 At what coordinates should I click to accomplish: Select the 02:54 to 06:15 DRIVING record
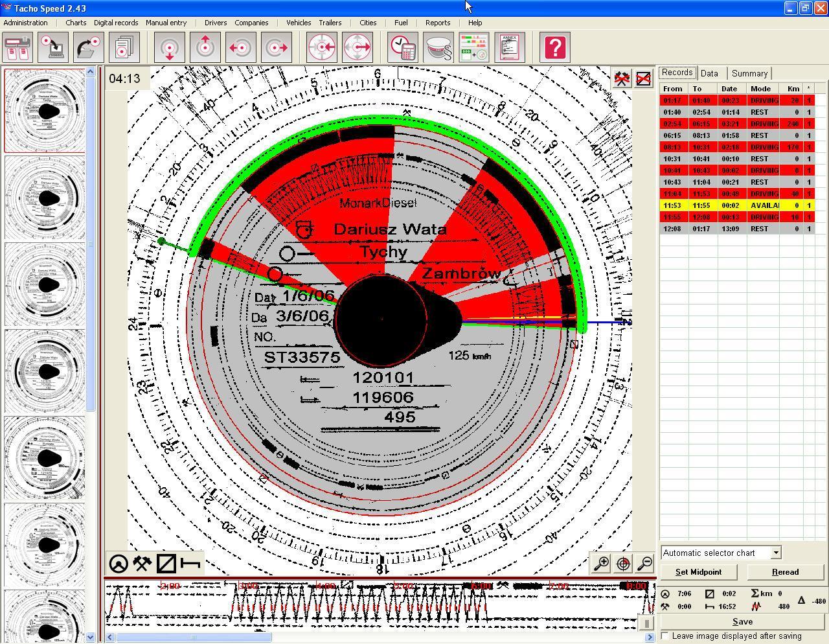click(737, 124)
